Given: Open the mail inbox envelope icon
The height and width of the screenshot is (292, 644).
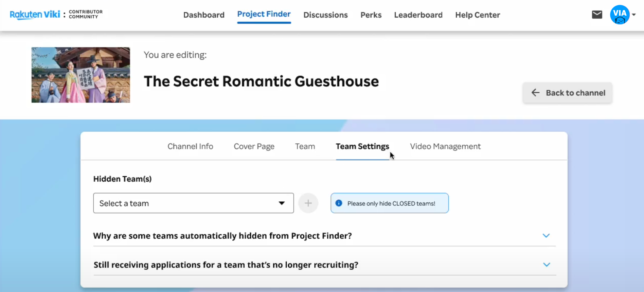Looking at the screenshot, I should 597,15.
